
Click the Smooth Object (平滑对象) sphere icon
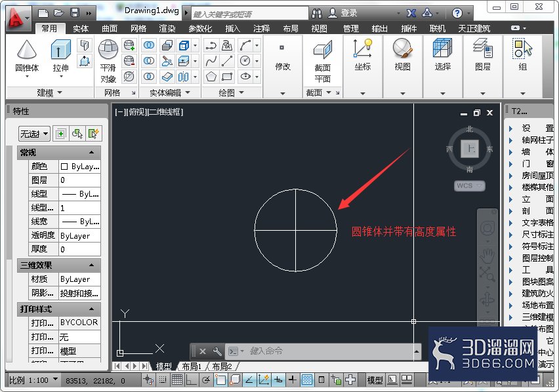click(108, 49)
